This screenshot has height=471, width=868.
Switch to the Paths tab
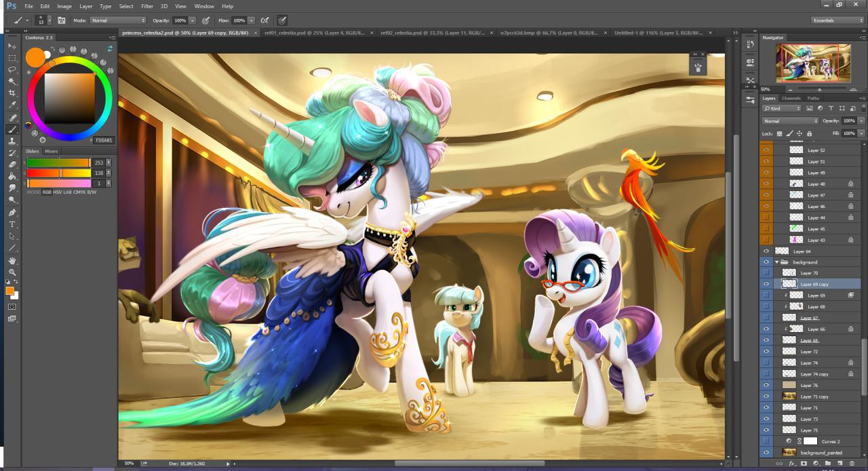coord(813,98)
